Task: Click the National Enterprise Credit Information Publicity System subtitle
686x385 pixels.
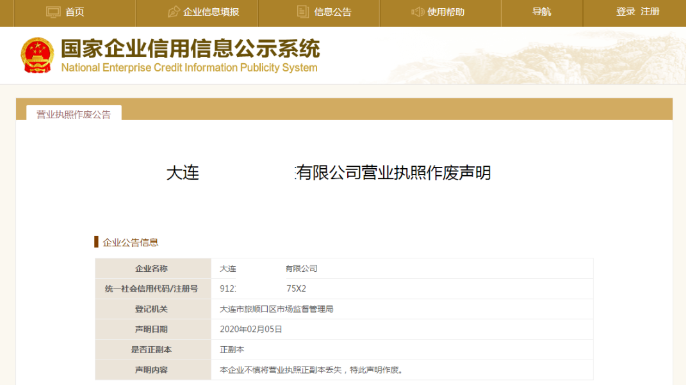Action: (x=189, y=68)
